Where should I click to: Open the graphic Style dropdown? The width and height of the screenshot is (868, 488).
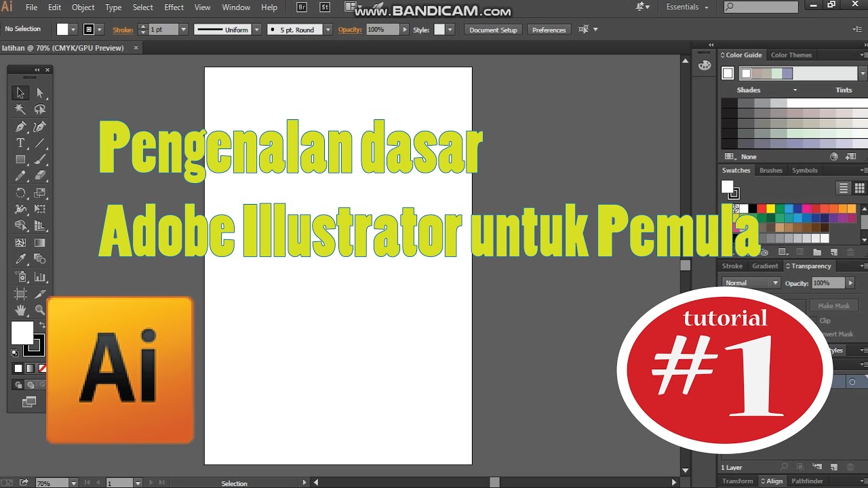(450, 30)
